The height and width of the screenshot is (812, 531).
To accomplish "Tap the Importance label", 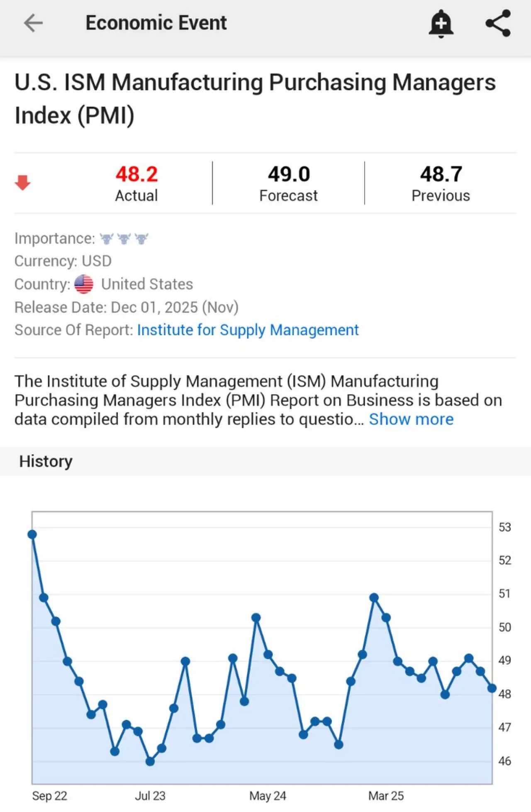I will (55, 239).
